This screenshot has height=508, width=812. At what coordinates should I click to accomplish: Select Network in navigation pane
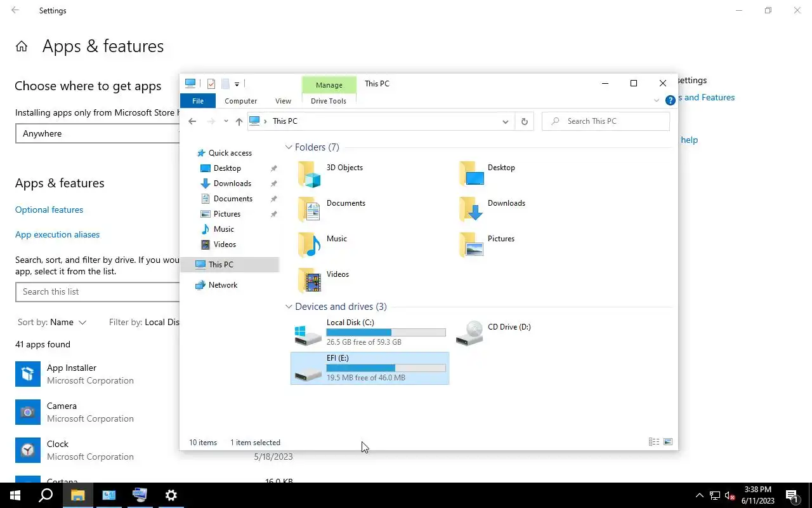point(223,285)
